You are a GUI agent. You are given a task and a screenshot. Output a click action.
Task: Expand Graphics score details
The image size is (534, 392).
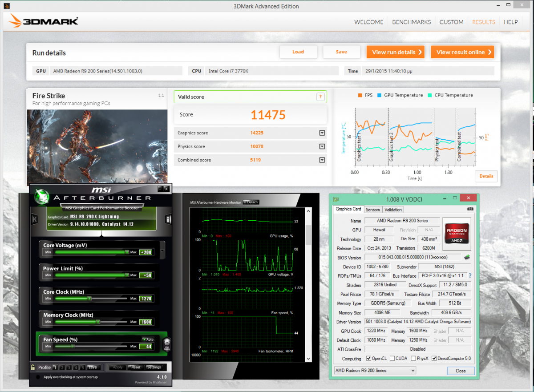[x=322, y=133]
